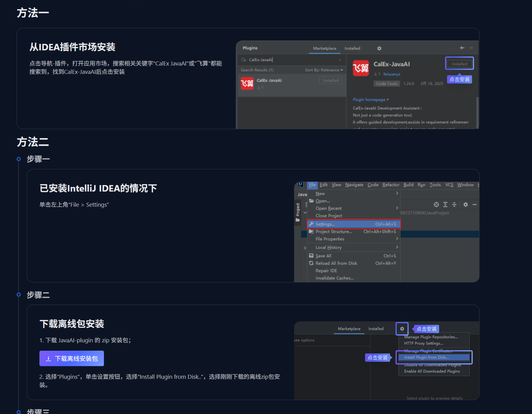Switch to the Installed tab in Plugins
Image resolution: width=532 pixels, height=414 pixels.
point(352,48)
